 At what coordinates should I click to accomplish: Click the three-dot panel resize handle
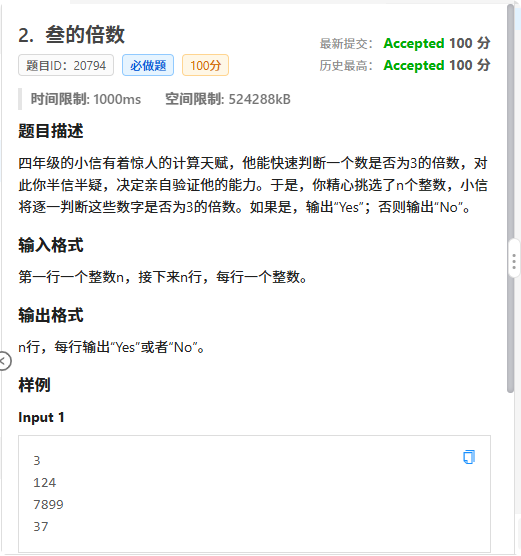514,262
